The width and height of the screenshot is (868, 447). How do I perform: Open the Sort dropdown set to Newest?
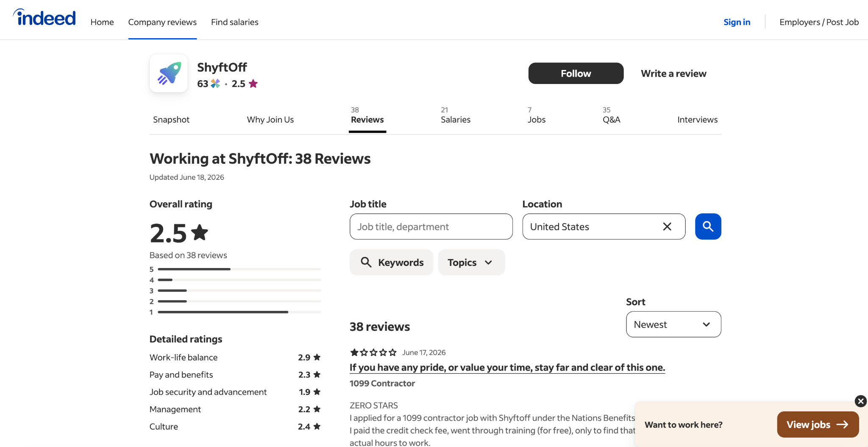pos(673,324)
